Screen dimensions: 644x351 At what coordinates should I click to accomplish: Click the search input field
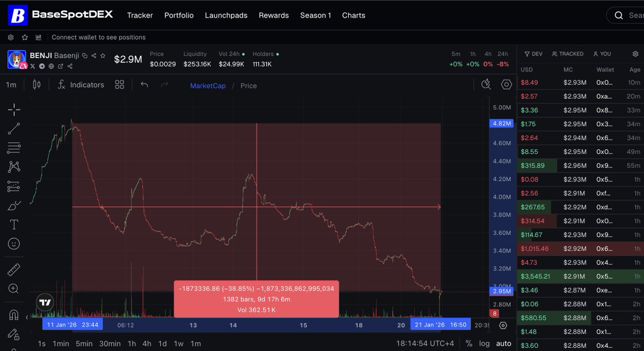tap(625, 15)
